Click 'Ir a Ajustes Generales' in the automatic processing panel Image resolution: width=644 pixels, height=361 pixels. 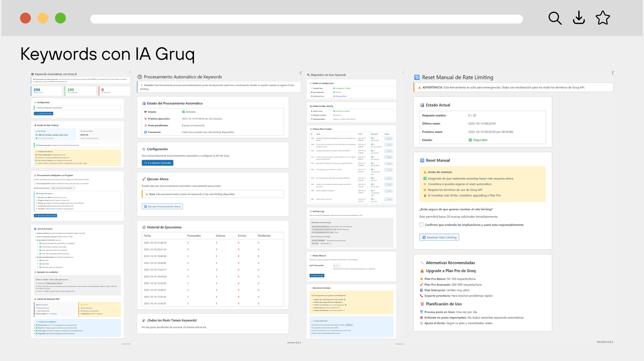157,163
